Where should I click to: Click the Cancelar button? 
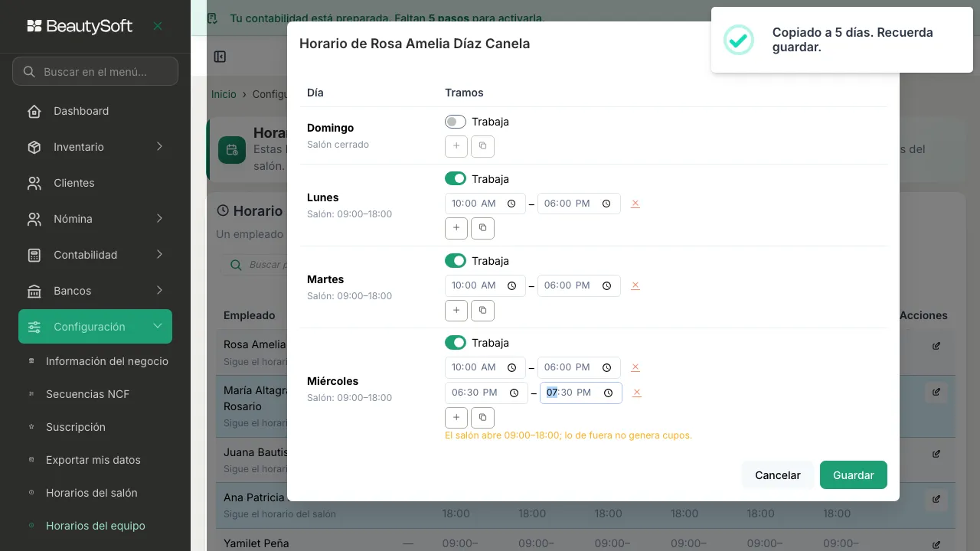point(778,475)
